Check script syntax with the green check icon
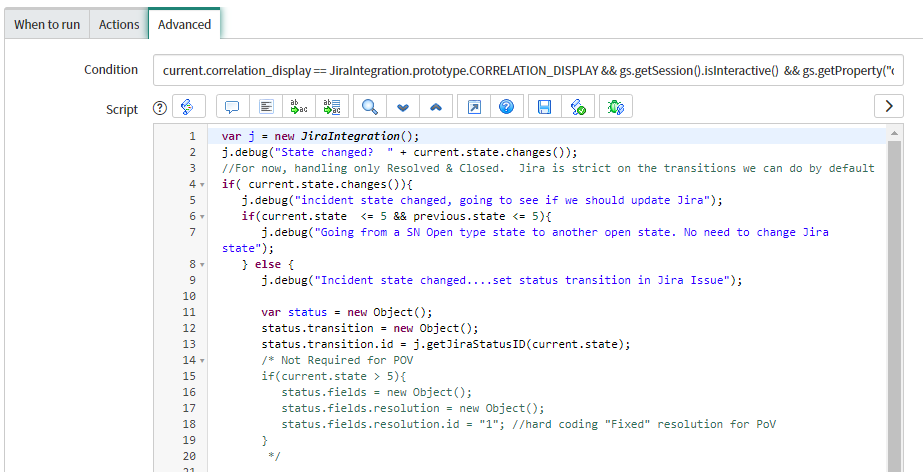Image resolution: width=923 pixels, height=472 pixels. click(x=578, y=107)
